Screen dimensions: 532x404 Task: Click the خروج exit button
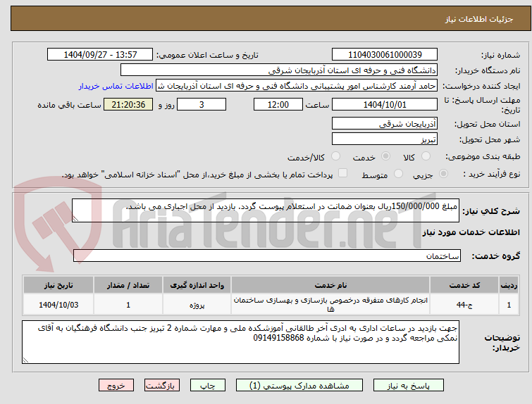pos(116,386)
